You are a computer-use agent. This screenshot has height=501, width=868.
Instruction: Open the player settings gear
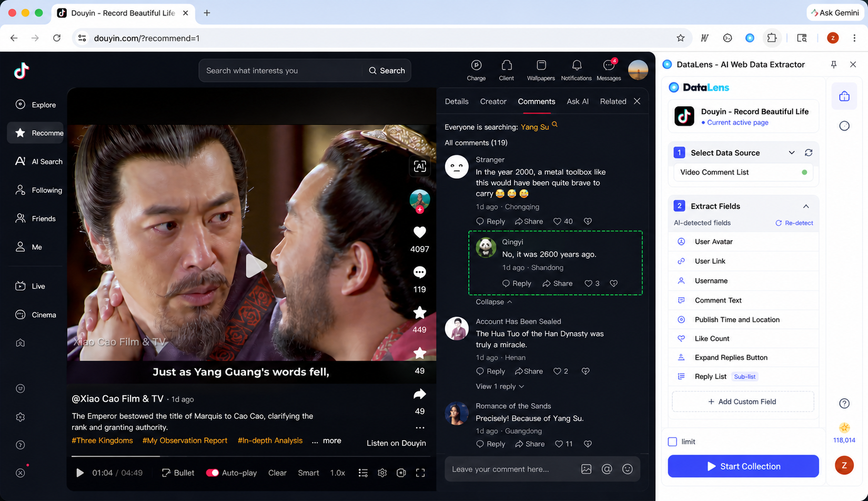point(382,473)
